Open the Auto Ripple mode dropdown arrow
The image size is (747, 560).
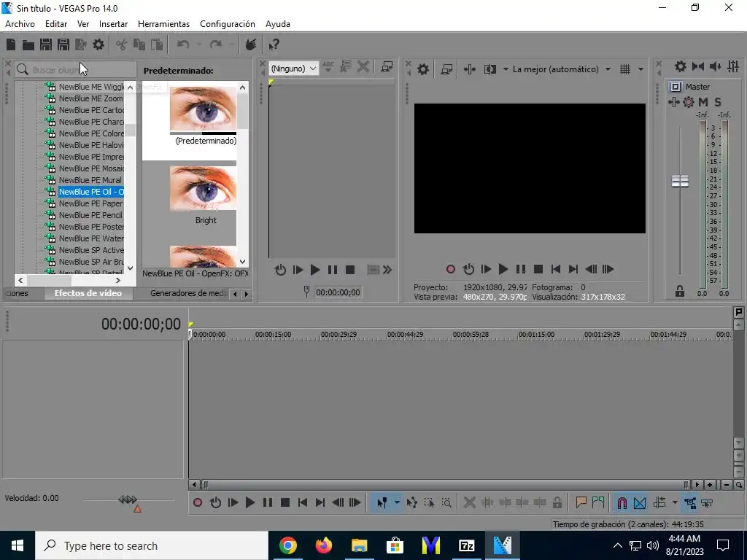(675, 503)
